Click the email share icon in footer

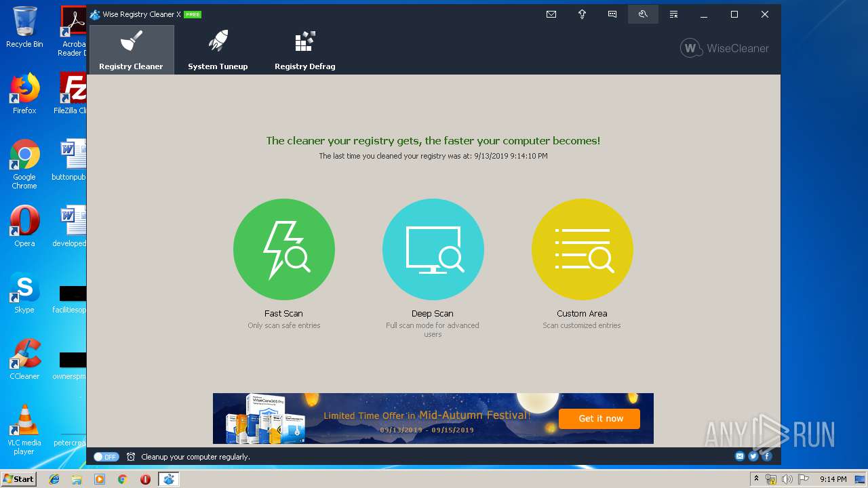click(x=740, y=456)
